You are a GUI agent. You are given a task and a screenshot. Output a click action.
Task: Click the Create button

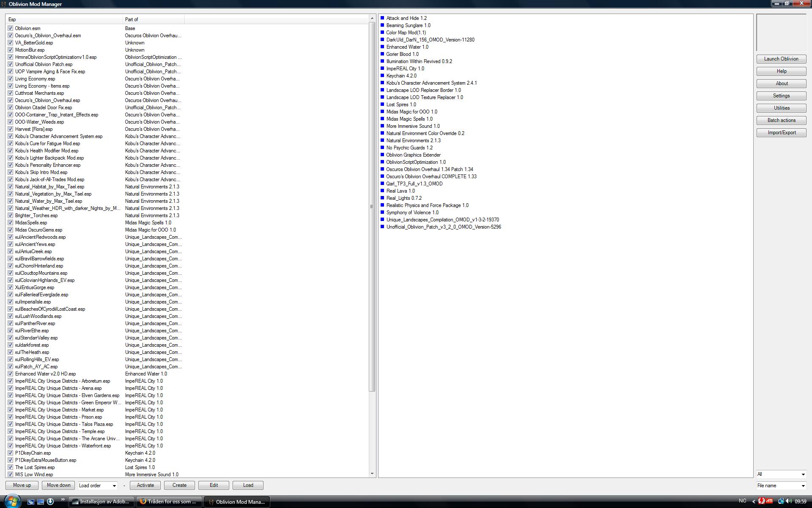tap(179, 485)
